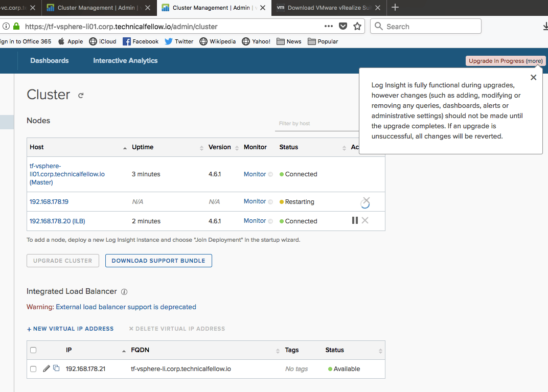This screenshot has height=392, width=548.
Task: Go to Dashboards
Action: point(50,60)
